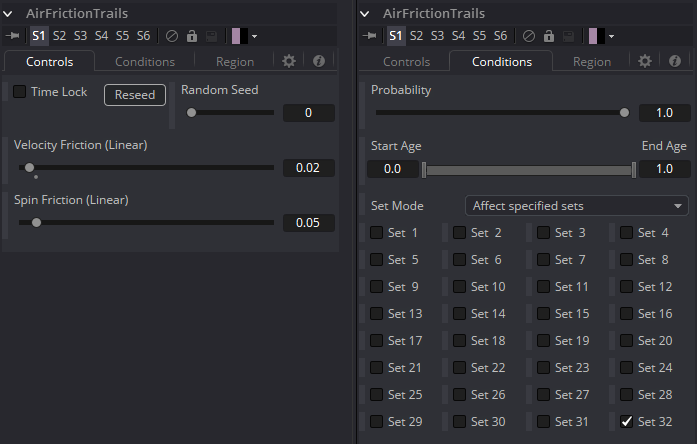The image size is (697, 444).
Task: Enable the Time Lock checkbox
Action: pos(20,92)
